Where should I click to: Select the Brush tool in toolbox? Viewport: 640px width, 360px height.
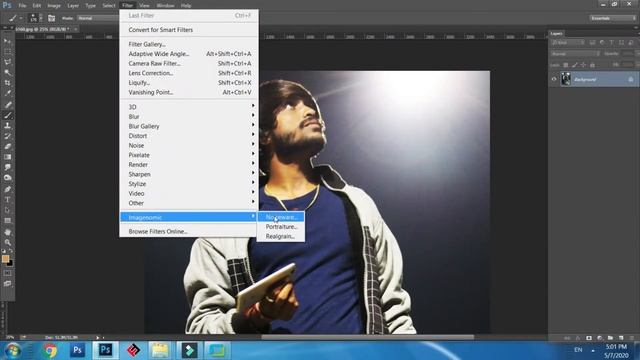(7, 115)
